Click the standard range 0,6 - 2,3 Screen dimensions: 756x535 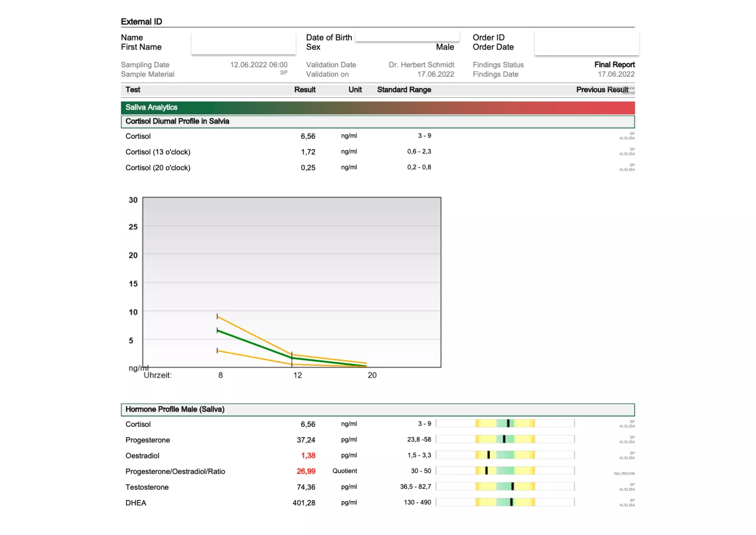coord(419,152)
